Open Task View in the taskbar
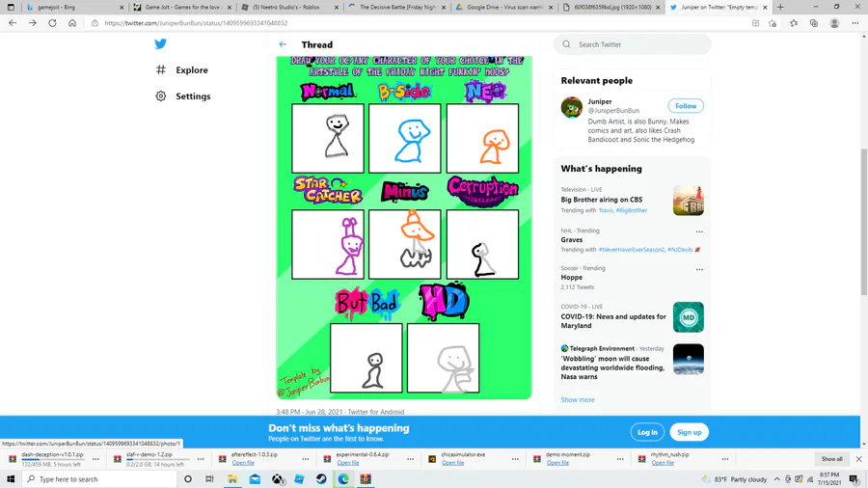The height and width of the screenshot is (488, 868). 209,479
